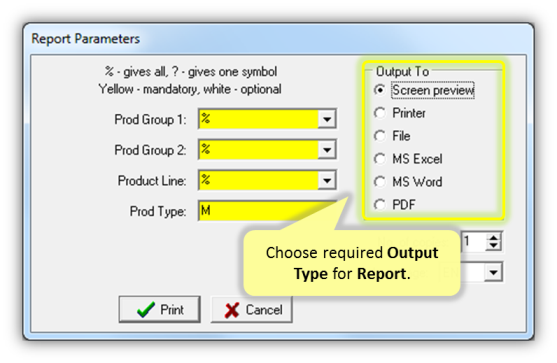
Task: Select MS Excel output option
Action: click(380, 159)
